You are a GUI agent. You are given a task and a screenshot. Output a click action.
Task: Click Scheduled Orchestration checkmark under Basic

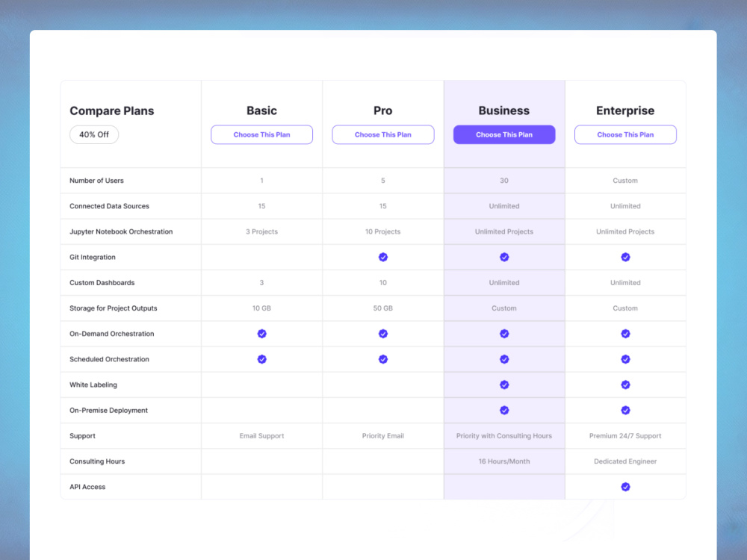(261, 359)
